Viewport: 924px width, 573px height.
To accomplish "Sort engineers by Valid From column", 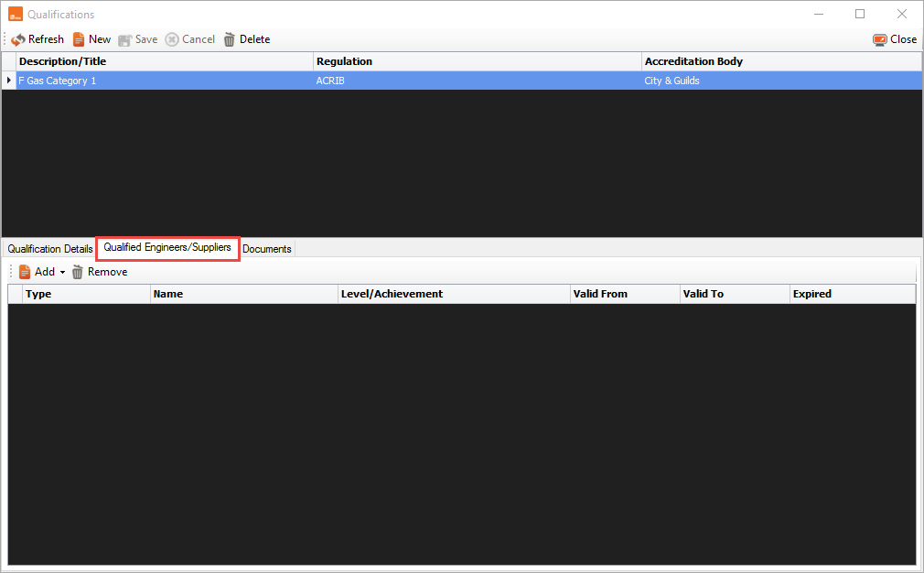I will [624, 294].
